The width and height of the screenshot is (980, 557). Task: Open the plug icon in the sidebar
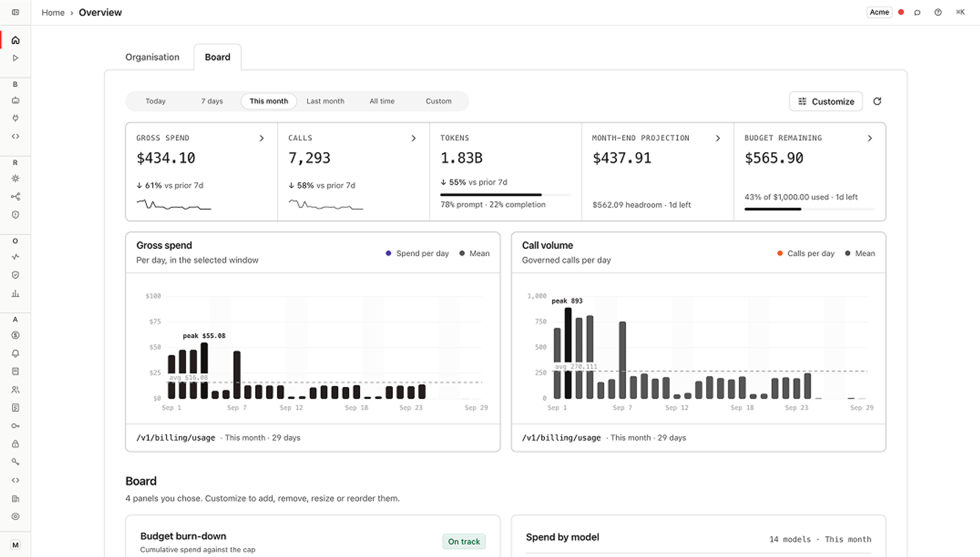15,118
